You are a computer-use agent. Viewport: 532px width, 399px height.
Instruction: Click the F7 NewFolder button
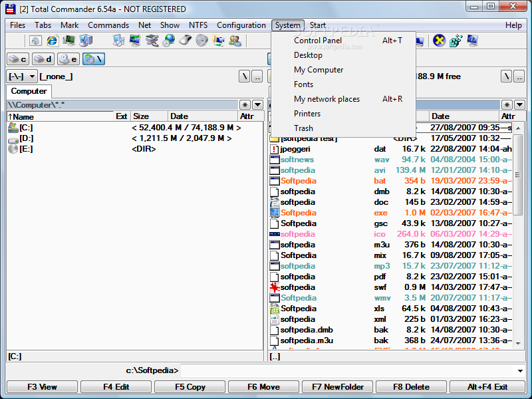click(338, 387)
